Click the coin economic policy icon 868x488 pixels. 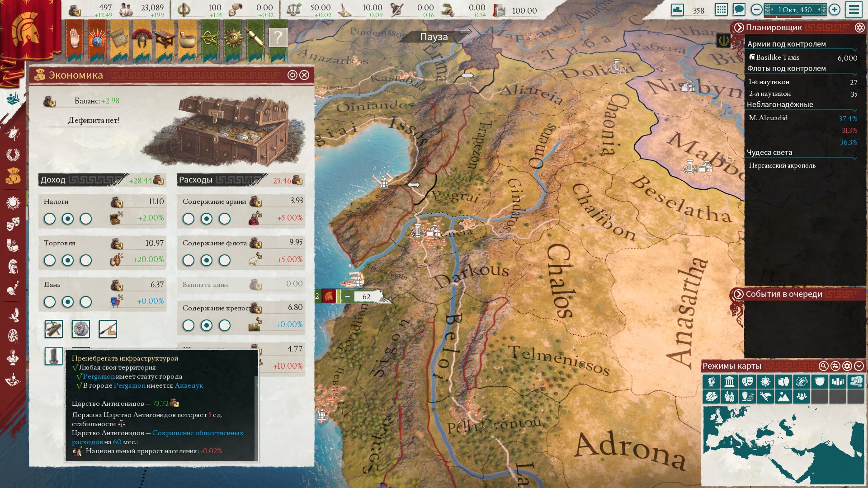80,329
